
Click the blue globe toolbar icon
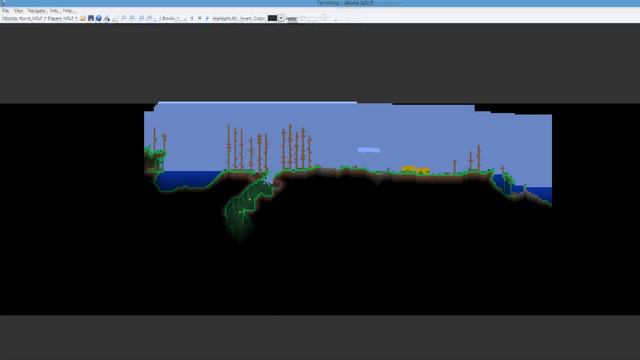coord(99,18)
